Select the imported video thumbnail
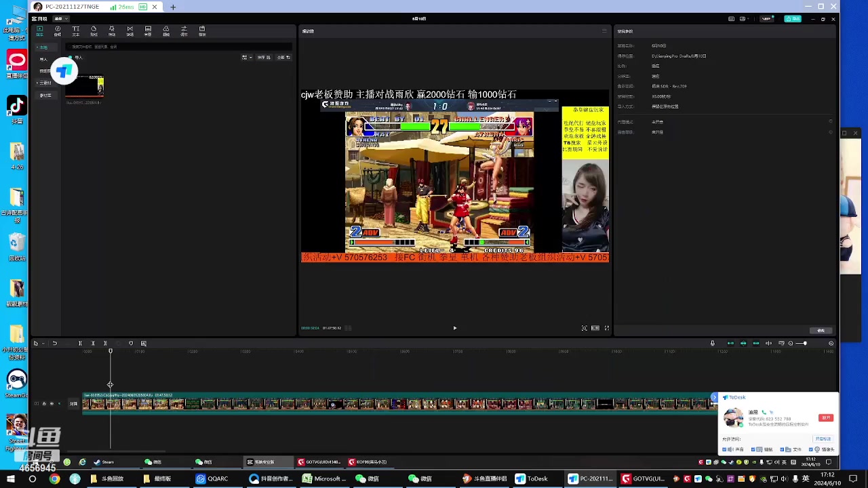Viewport: 868px width, 488px height. (x=85, y=87)
